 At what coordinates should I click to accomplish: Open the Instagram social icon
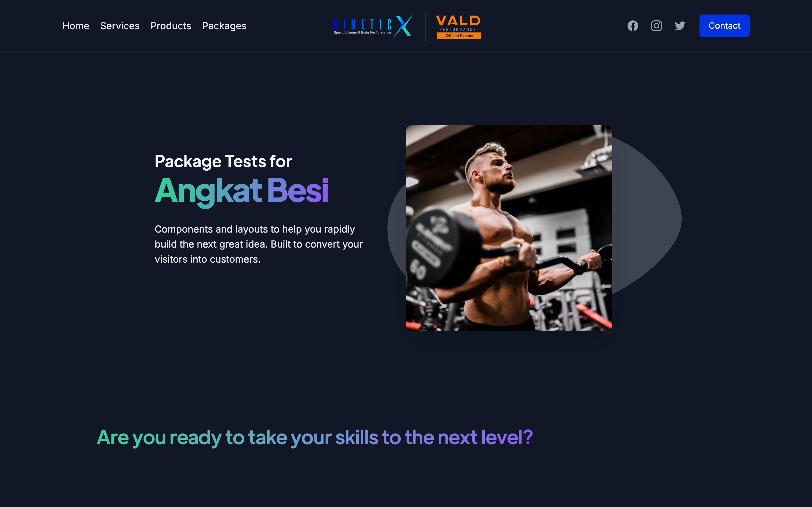coord(656,26)
